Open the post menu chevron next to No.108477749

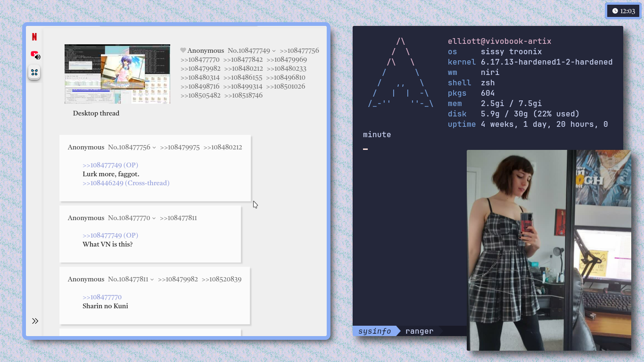click(x=274, y=51)
